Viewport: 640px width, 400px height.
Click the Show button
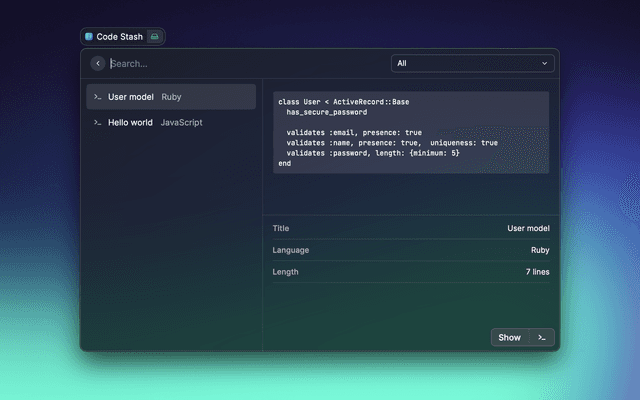[510, 337]
